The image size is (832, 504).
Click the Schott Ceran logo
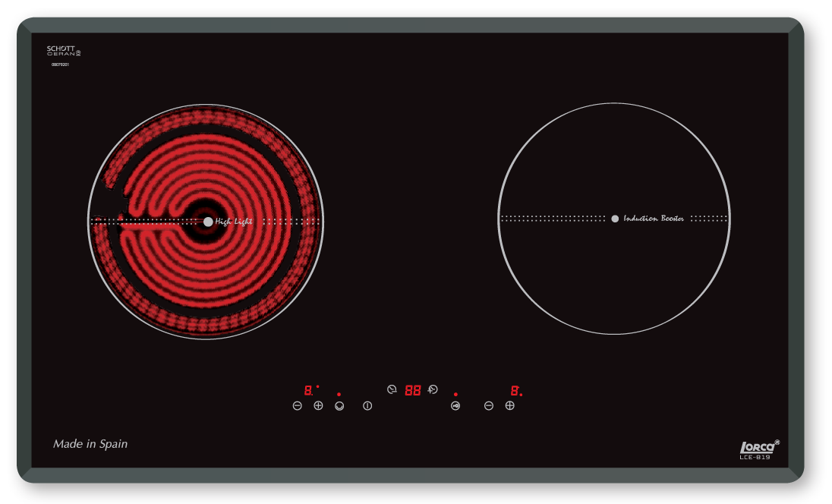tap(63, 51)
